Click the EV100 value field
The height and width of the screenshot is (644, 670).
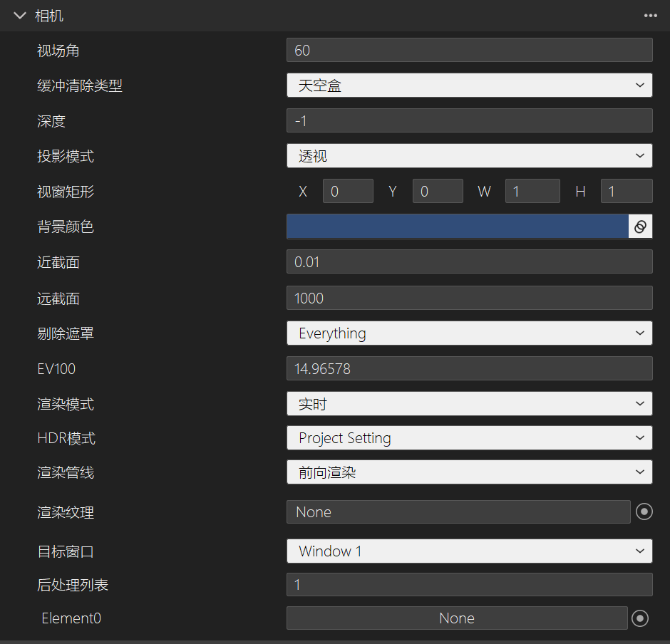click(x=469, y=368)
